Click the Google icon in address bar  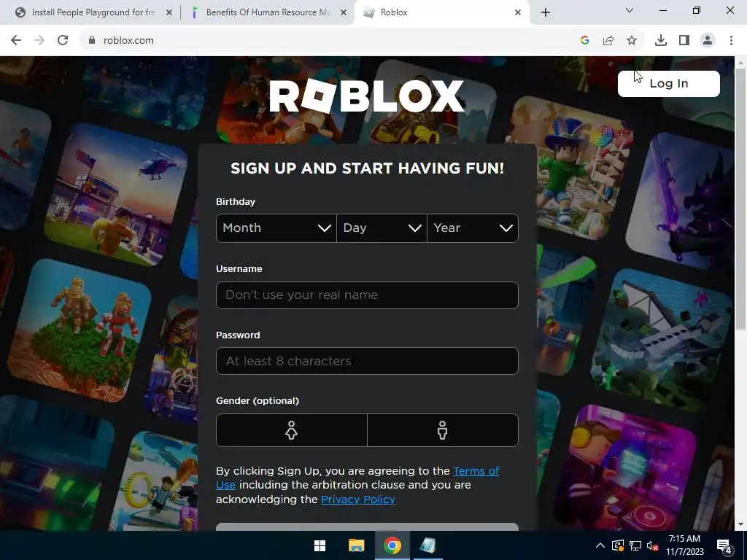[585, 41]
